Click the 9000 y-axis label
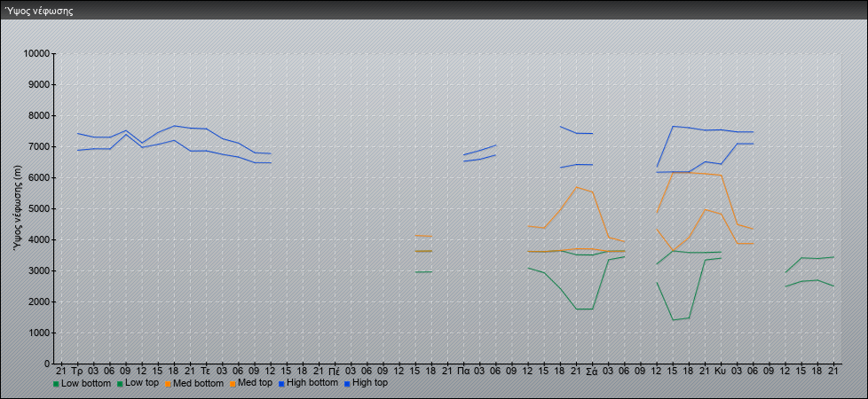Viewport: 868px width, 399px height. [x=39, y=84]
